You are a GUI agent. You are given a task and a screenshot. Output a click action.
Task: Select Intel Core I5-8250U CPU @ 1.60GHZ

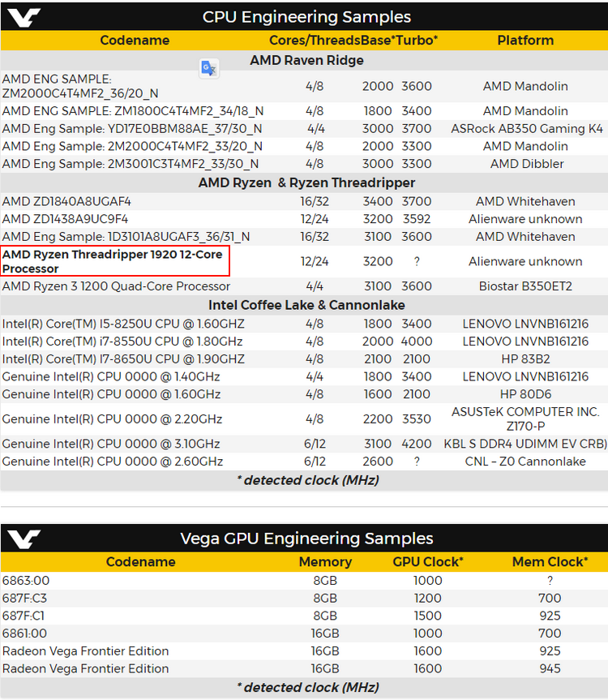click(x=123, y=324)
